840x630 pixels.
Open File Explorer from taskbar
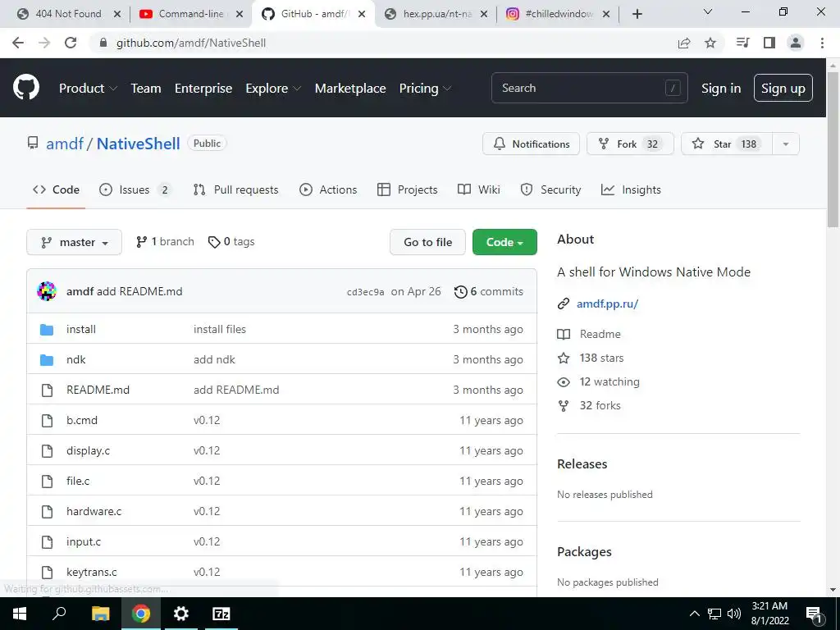click(100, 614)
